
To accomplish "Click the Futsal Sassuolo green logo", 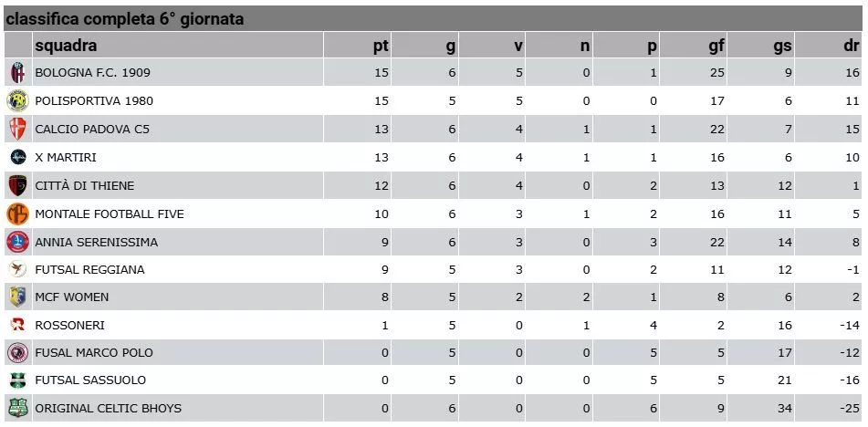I will tap(17, 380).
